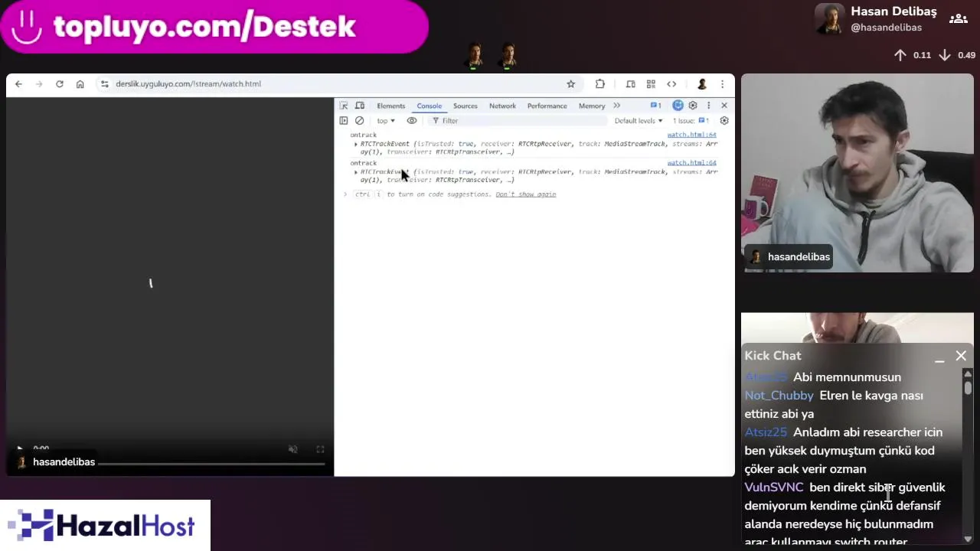Open the browser three-dot menu

pyautogui.click(x=722, y=84)
